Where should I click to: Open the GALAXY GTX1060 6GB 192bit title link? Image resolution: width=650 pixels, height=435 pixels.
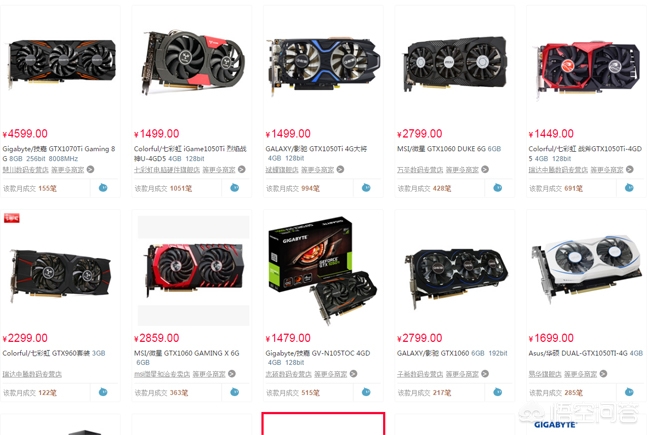click(x=452, y=353)
